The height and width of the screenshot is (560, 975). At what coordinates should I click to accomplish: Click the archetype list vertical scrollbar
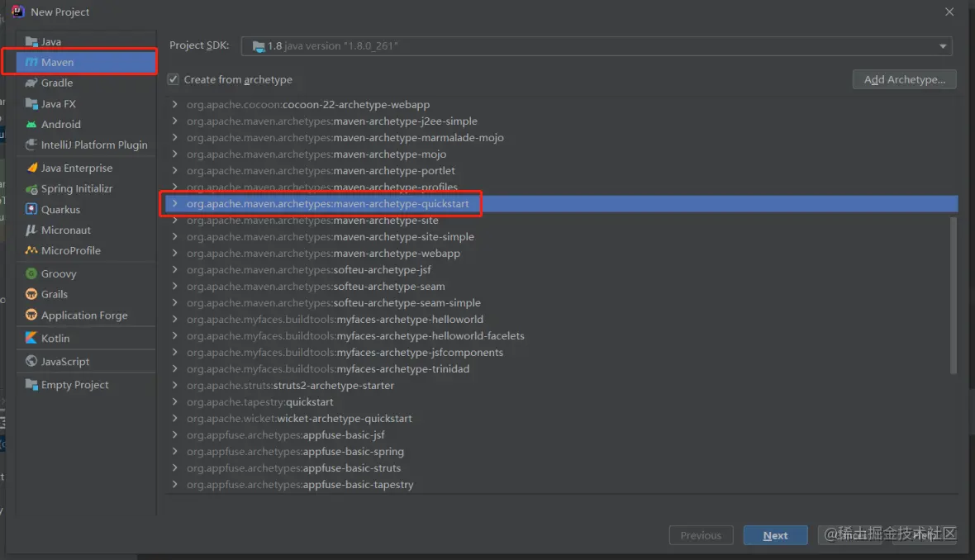pos(954,295)
